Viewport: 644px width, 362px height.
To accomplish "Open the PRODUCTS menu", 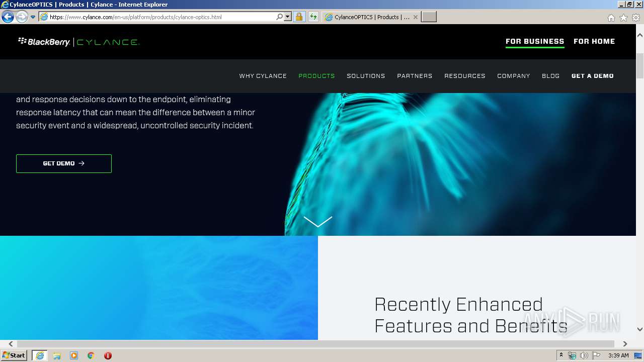I will click(316, 76).
